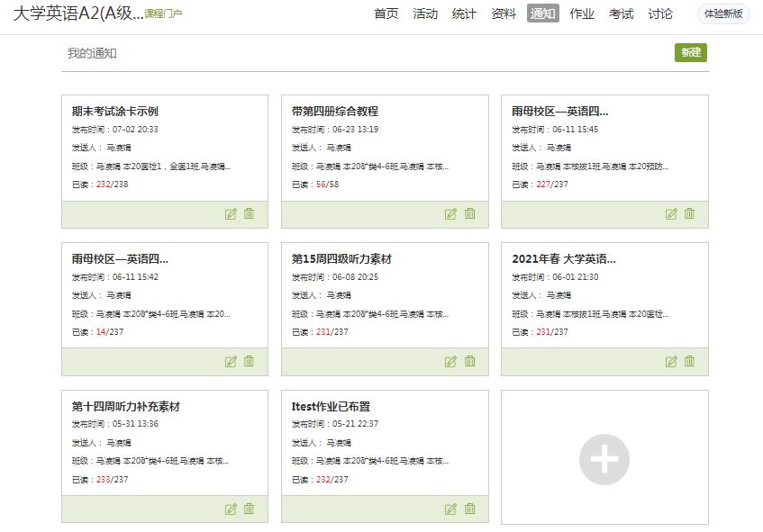Open the 课程门户 link
The height and width of the screenshot is (532, 763).
coord(163,14)
